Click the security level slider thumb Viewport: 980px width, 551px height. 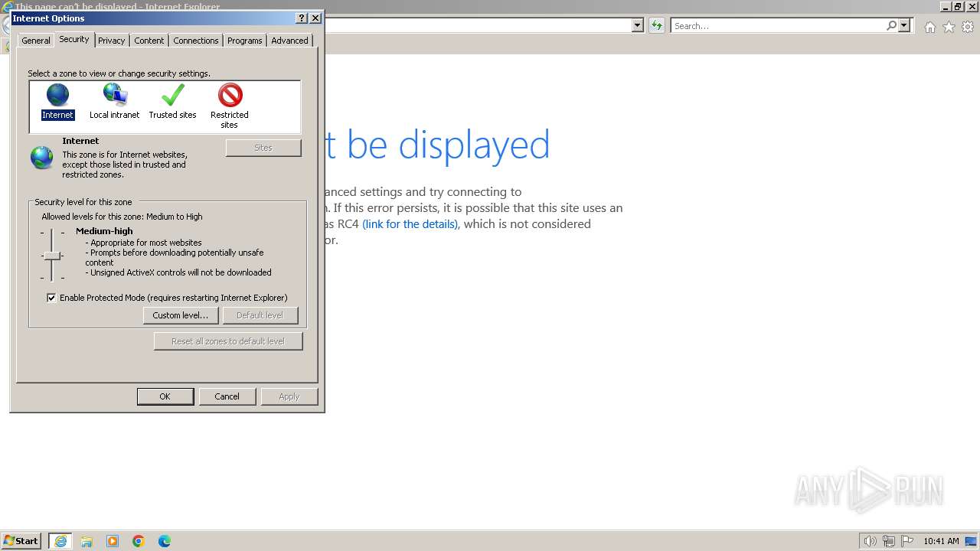pos(51,256)
